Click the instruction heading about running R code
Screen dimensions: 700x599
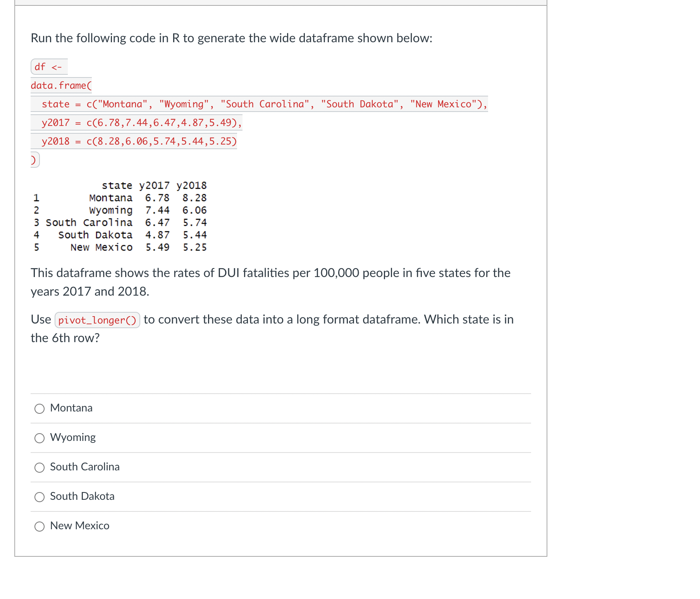click(x=231, y=38)
